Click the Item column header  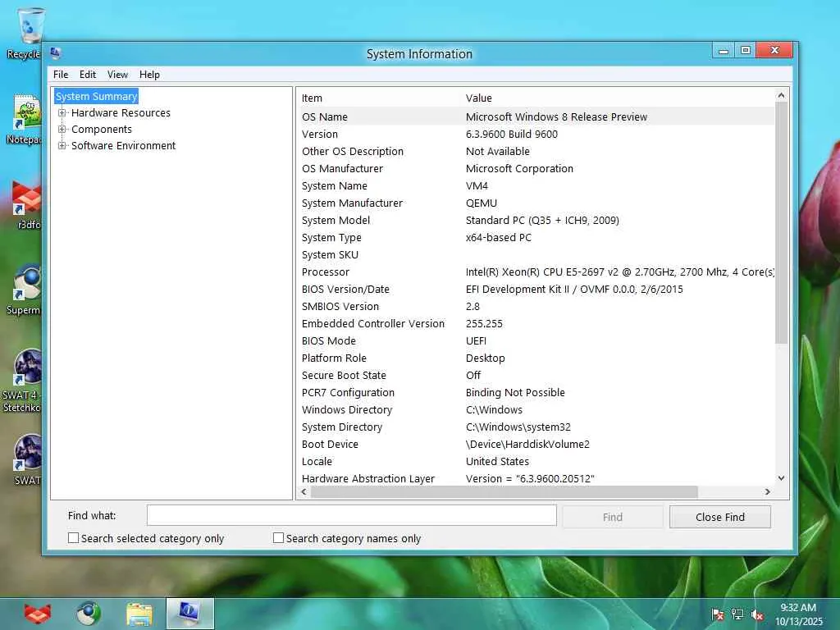[312, 98]
